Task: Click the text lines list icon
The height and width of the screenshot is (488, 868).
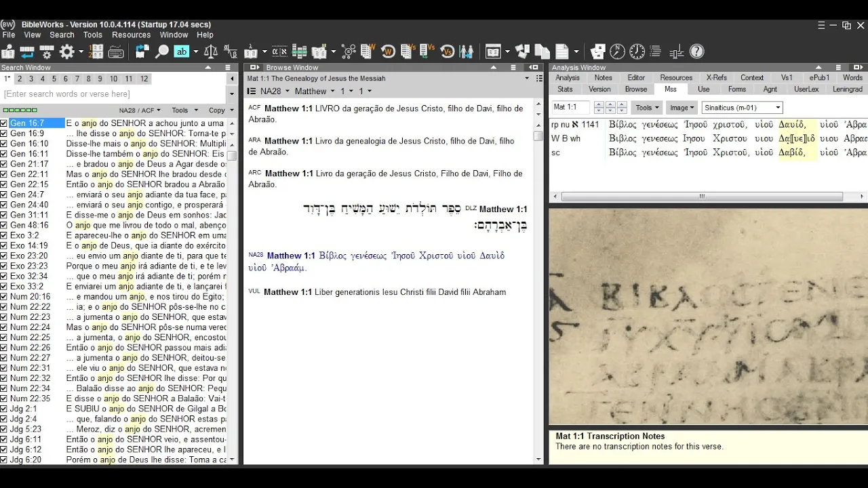Action: 655,52
